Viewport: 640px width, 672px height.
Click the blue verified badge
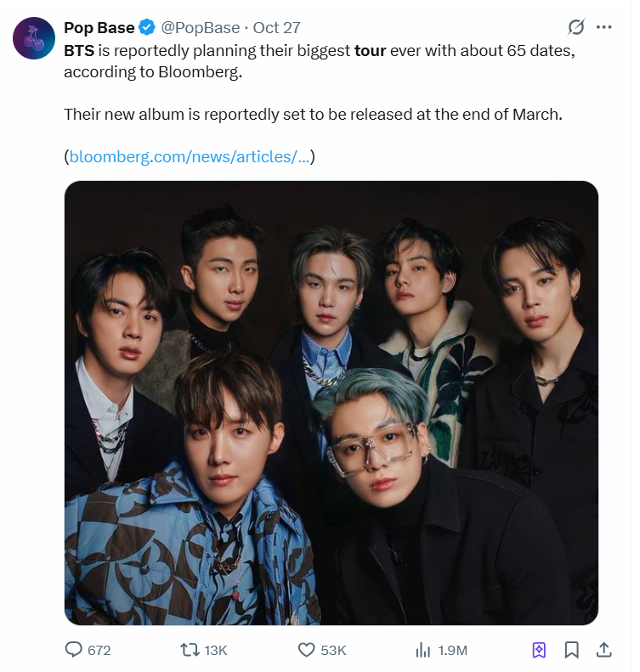[x=147, y=28]
